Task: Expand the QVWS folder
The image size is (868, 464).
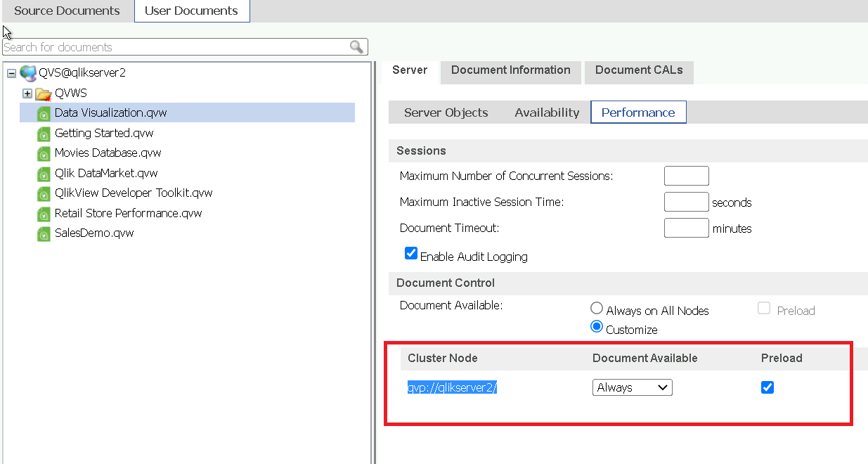Action: (27, 94)
